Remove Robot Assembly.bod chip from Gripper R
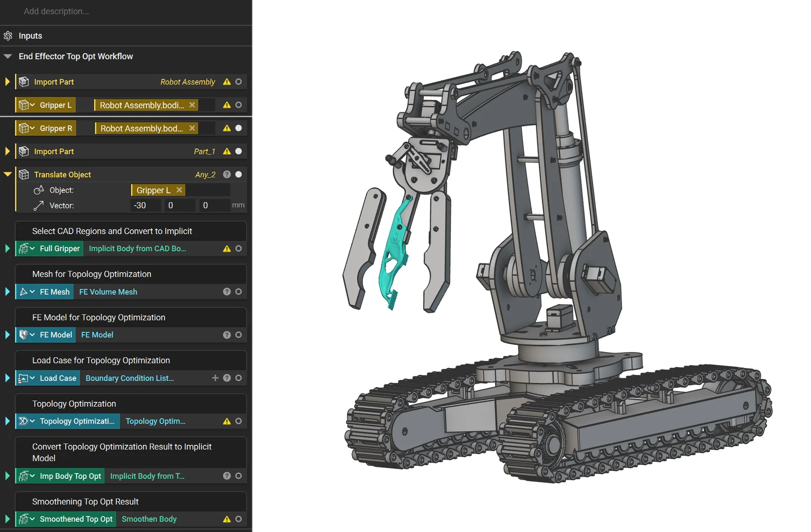 [x=192, y=128]
